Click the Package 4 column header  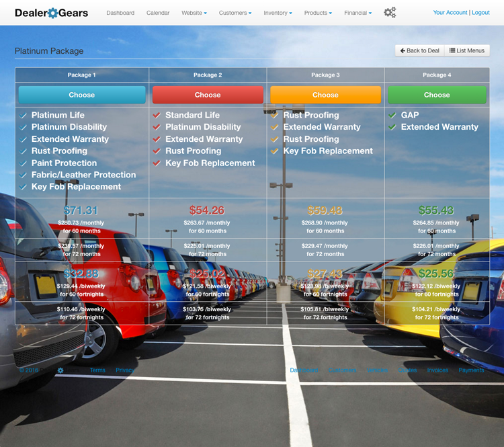[x=437, y=75]
